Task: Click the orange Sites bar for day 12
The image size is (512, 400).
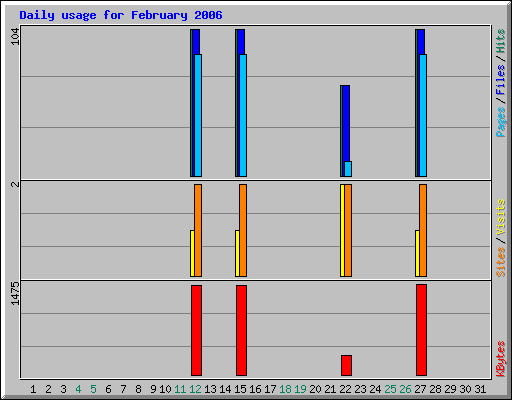Action: [x=198, y=230]
